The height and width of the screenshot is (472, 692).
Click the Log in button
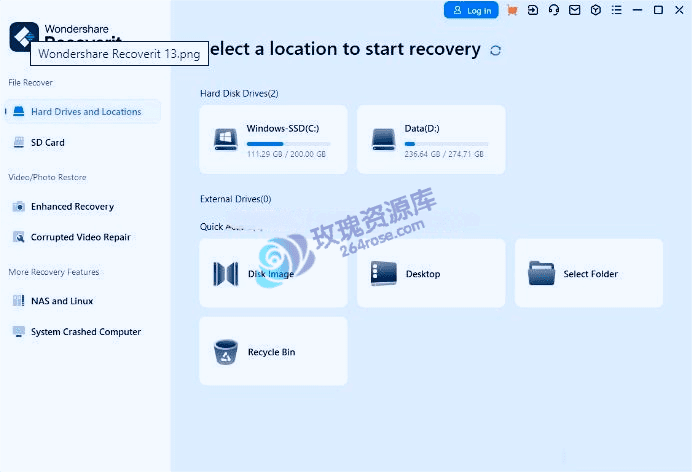tap(471, 10)
